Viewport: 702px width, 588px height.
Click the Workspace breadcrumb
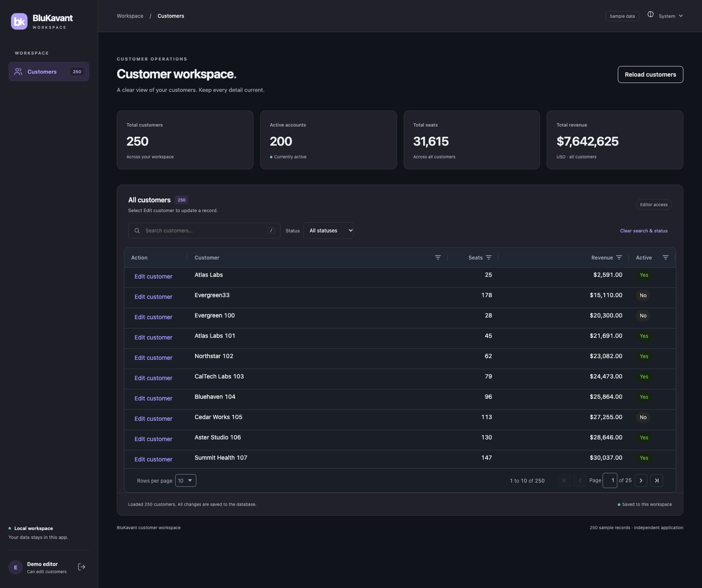pos(130,16)
